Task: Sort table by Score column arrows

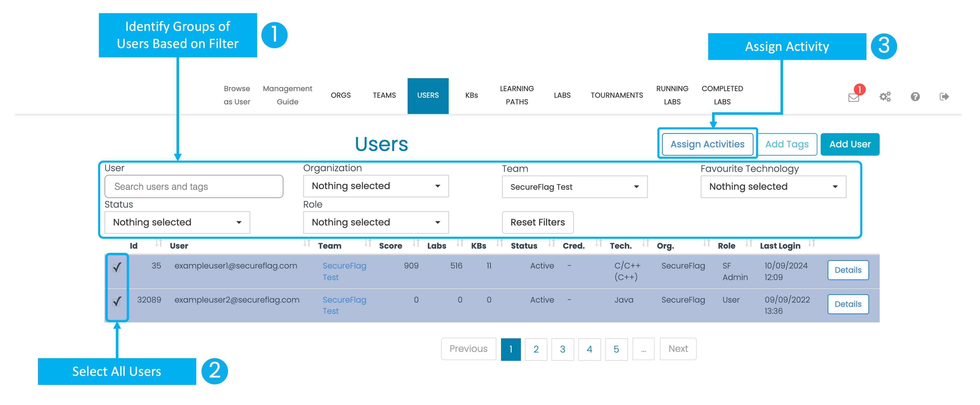Action: point(416,243)
